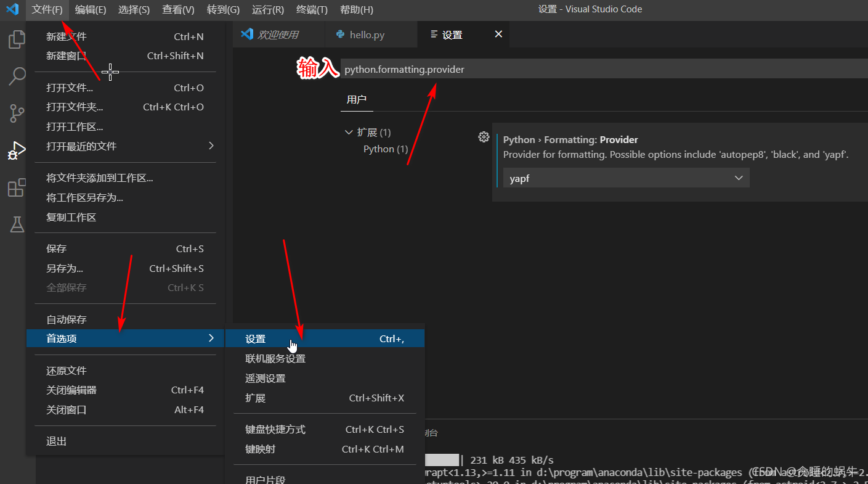Click 扩展 in the Preferences submenu
The image size is (868, 484).
pos(325,398)
